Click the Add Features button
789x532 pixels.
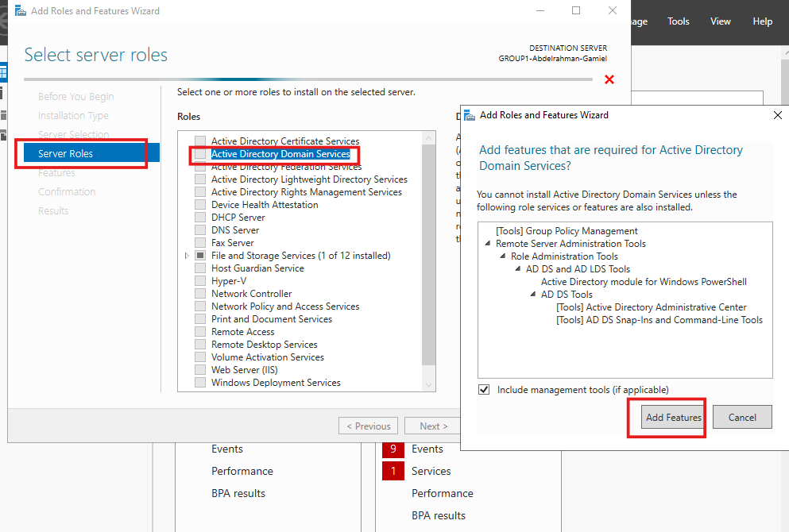673,418
